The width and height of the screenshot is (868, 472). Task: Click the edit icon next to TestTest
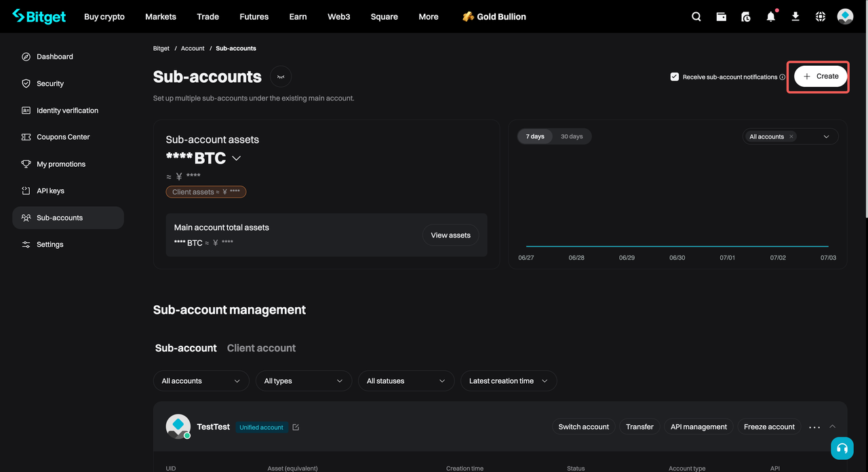click(296, 427)
